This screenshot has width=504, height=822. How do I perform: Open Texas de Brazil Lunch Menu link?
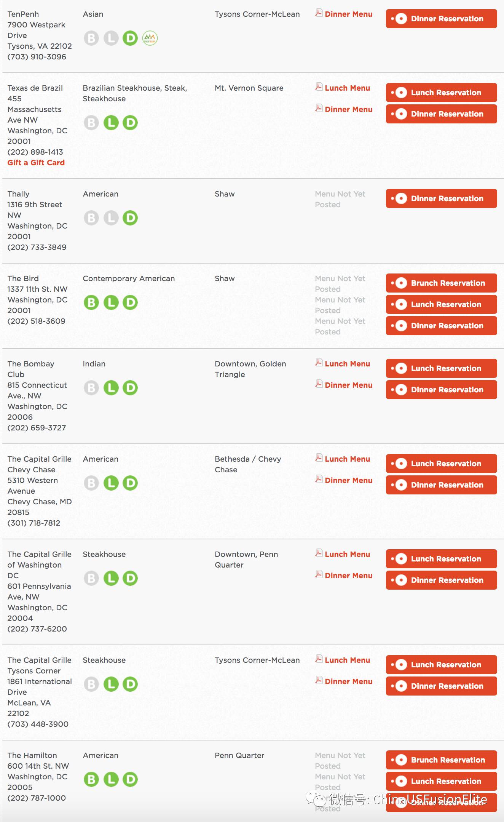click(347, 88)
